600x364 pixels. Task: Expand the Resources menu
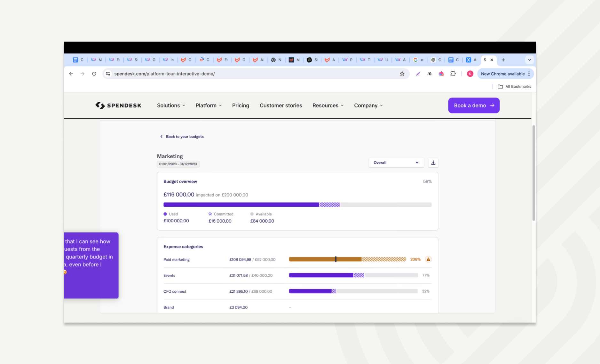(328, 106)
